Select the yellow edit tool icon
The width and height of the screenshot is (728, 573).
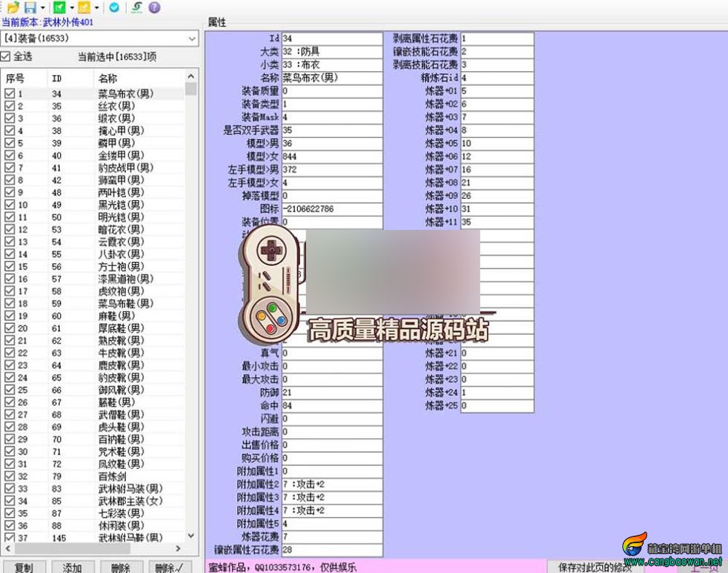pos(84,7)
